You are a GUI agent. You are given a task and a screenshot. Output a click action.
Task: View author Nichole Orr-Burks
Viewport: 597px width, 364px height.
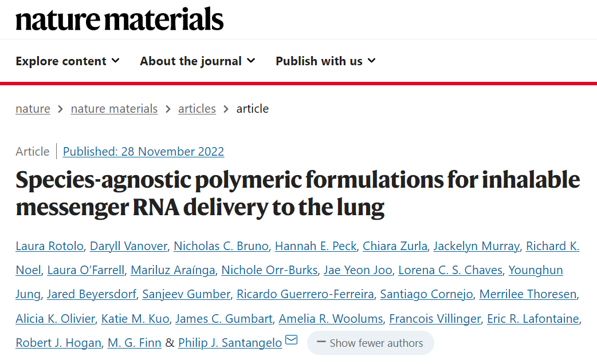coord(269,270)
